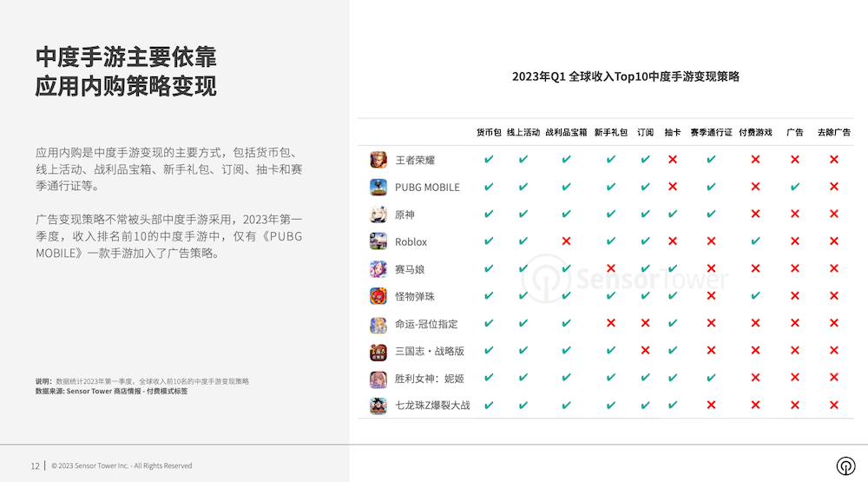Image resolution: width=868 pixels, height=482 pixels.
Task: Click 王者荣耀 red cross under 抽卡
Action: (672, 160)
